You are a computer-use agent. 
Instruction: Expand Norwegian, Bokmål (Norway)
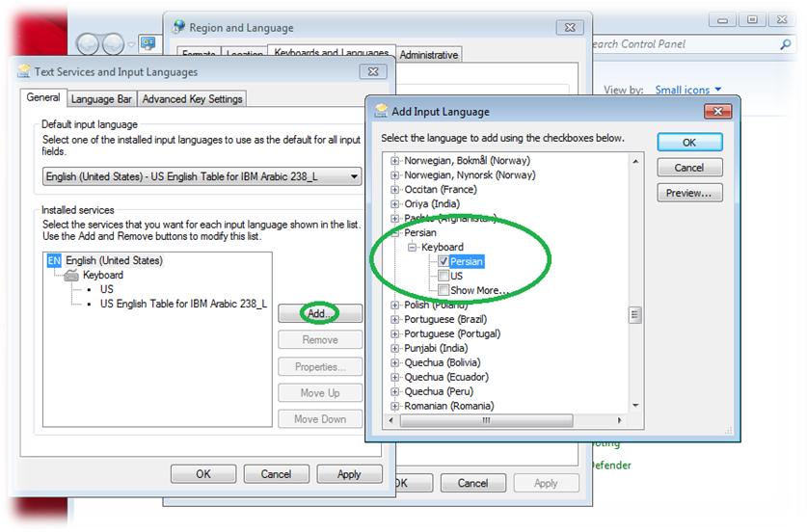394,161
